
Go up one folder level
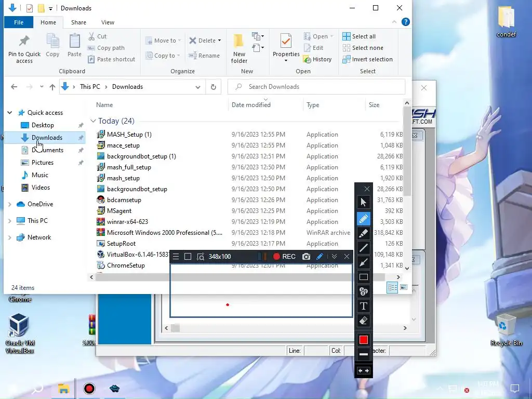tap(52, 87)
